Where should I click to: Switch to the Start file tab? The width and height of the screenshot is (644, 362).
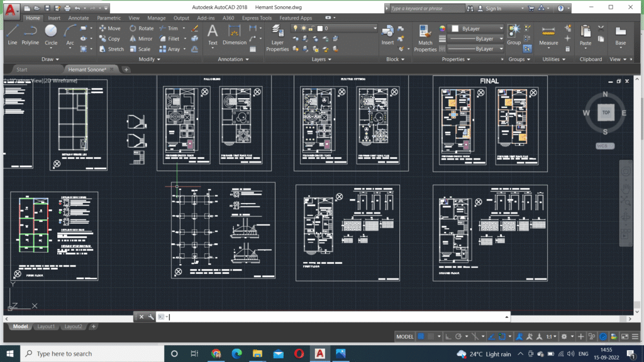22,69
